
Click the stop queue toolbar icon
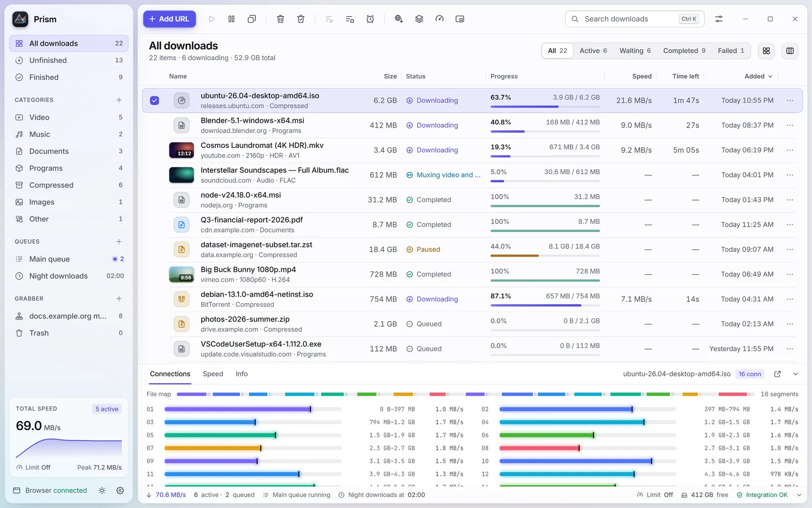[350, 19]
